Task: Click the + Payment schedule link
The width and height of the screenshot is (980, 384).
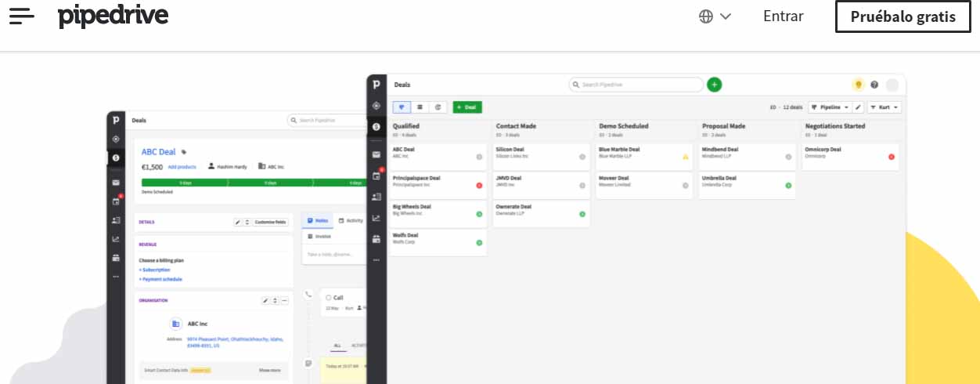Action: 160,279
